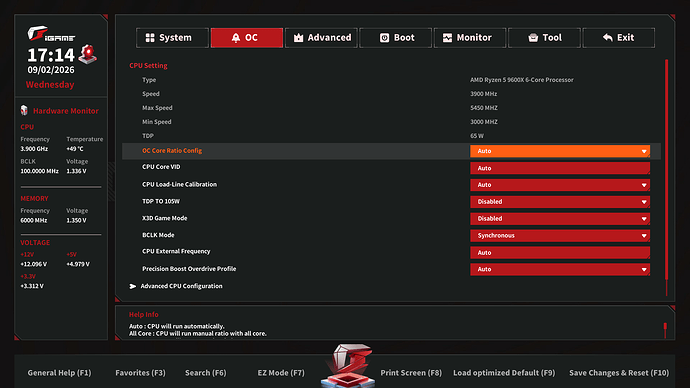Click the CPU External Frequency field

(560, 253)
